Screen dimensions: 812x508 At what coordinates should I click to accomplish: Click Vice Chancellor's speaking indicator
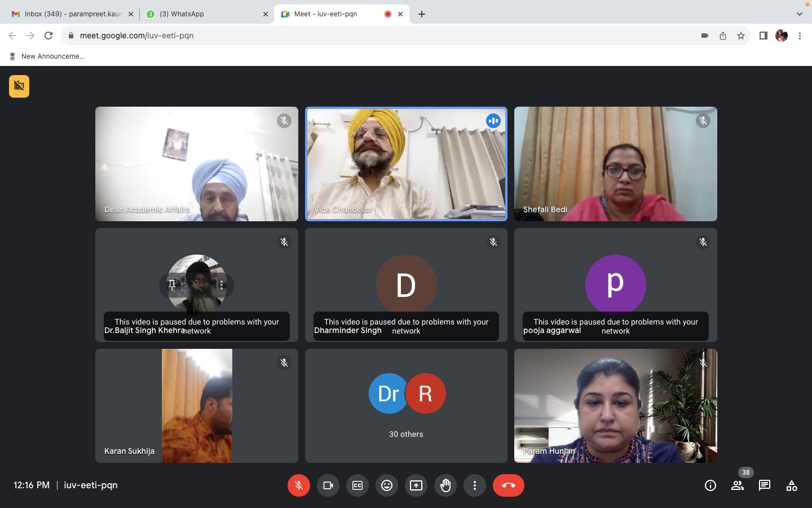[493, 121]
